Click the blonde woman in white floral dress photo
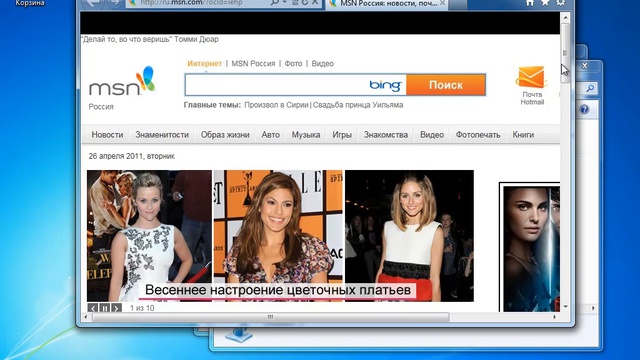The height and width of the screenshot is (360, 640). coord(149,236)
